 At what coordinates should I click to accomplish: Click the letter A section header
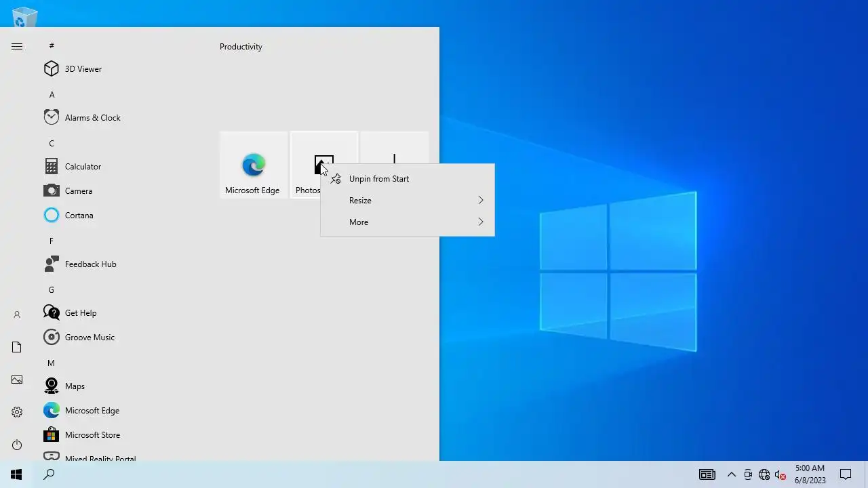click(52, 95)
